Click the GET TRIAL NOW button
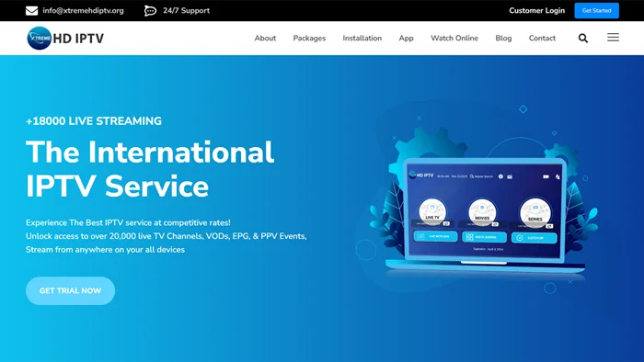644x362 pixels. tap(70, 290)
